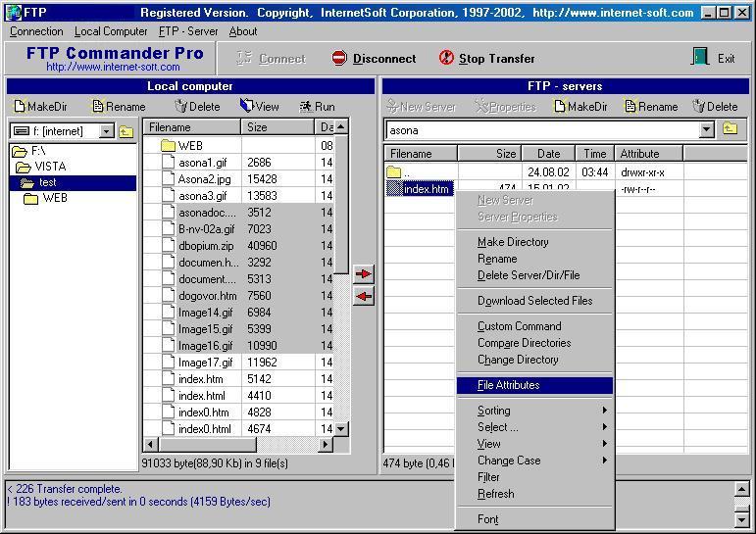Click the Disconnect toolbar button
The width and height of the screenshot is (756, 534).
point(374,59)
